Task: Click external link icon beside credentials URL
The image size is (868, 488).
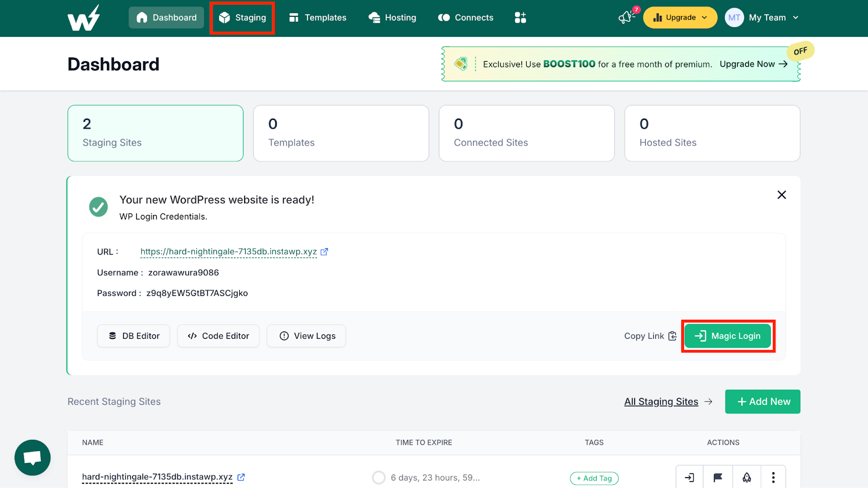Action: [324, 252]
